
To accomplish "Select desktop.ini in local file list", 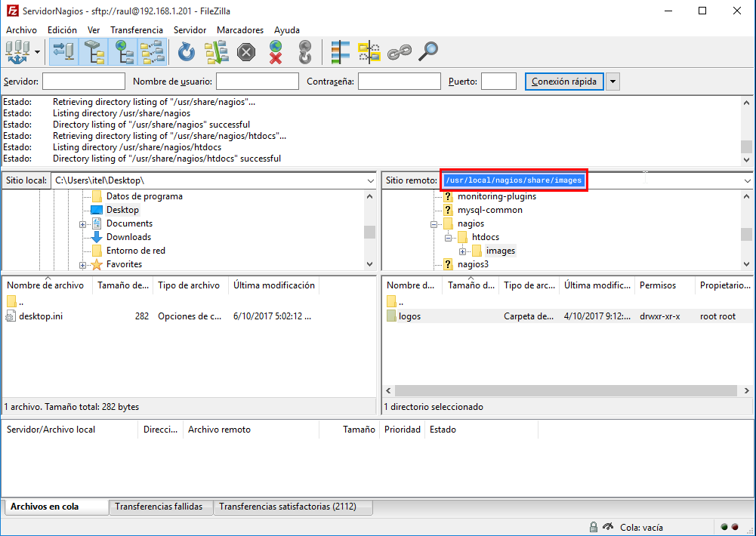I will tap(41, 316).
